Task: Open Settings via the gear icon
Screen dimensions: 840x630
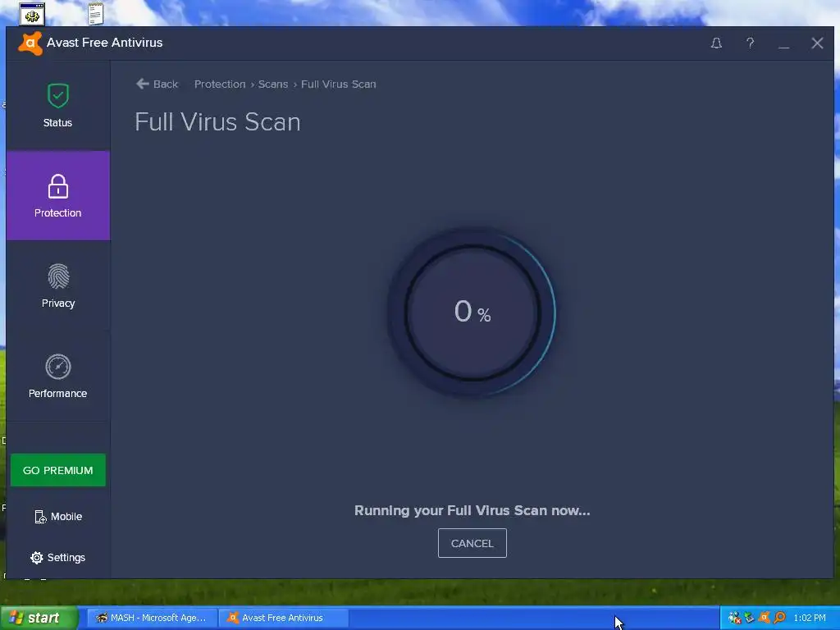Action: [x=36, y=558]
